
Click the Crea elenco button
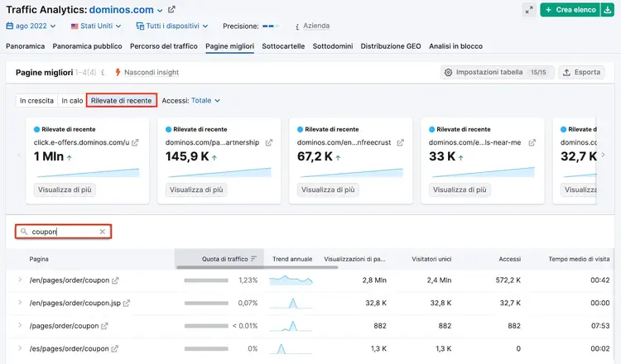point(570,10)
